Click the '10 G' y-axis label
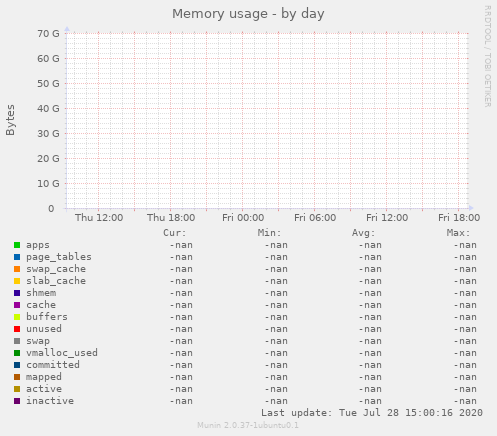 (48, 183)
